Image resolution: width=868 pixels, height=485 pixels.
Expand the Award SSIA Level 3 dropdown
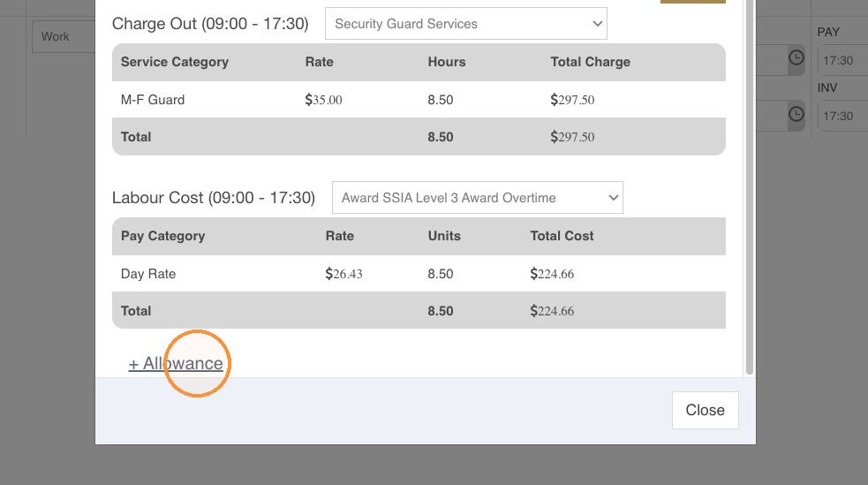[x=477, y=198]
